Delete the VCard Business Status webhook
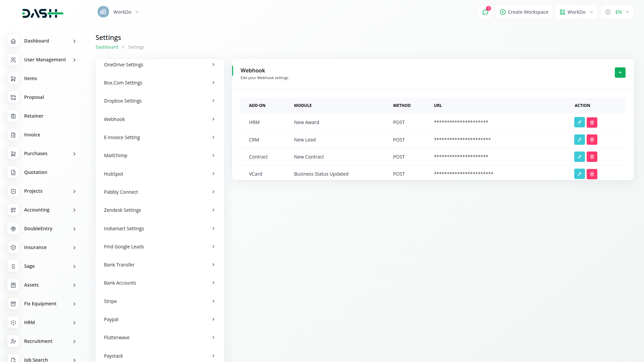The width and height of the screenshot is (644, 362). tap(592, 174)
